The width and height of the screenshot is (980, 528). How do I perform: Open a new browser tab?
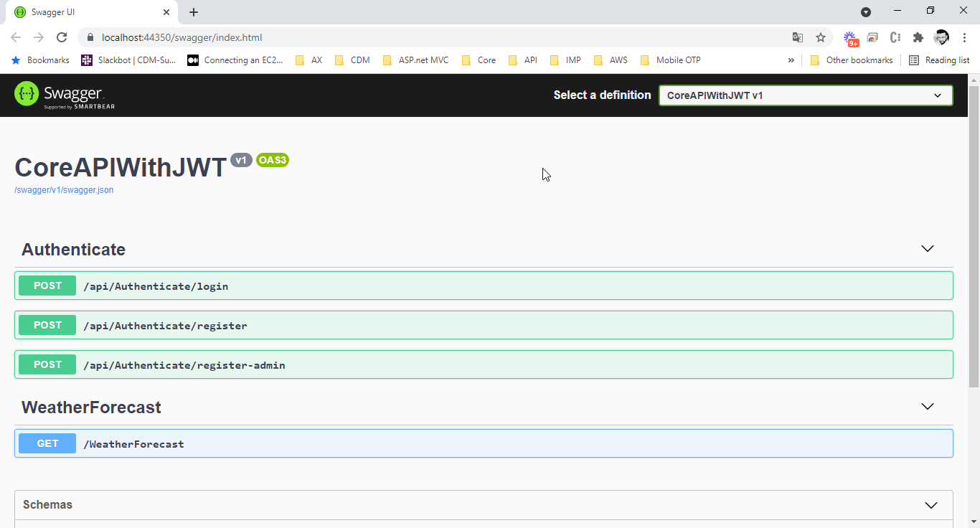(x=194, y=12)
